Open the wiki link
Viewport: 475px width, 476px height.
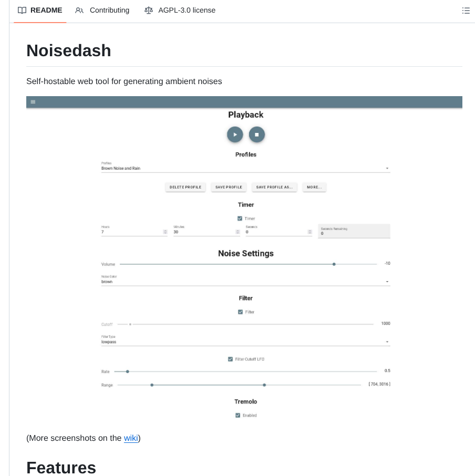[x=131, y=438]
